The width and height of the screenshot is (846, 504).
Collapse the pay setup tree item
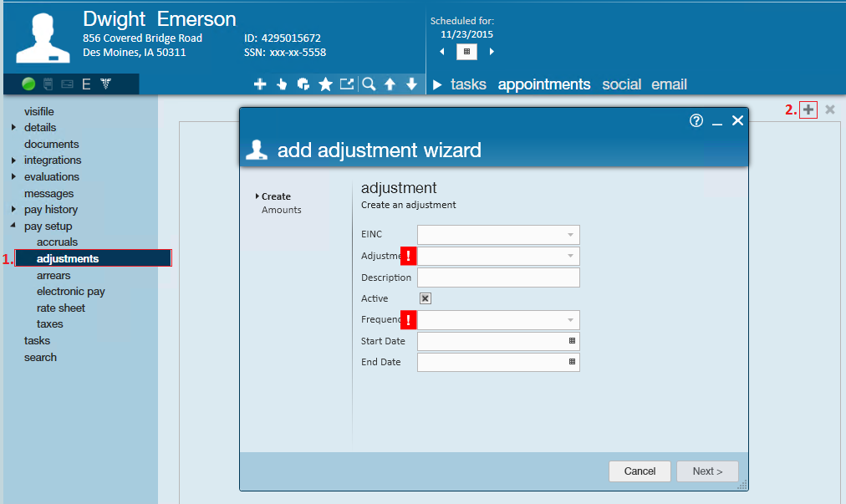[x=13, y=226]
